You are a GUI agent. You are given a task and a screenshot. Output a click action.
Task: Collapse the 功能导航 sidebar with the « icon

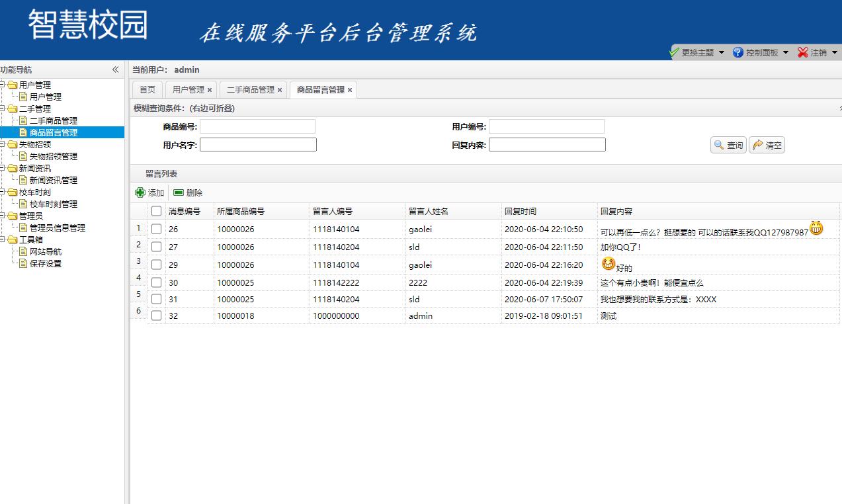[115, 69]
